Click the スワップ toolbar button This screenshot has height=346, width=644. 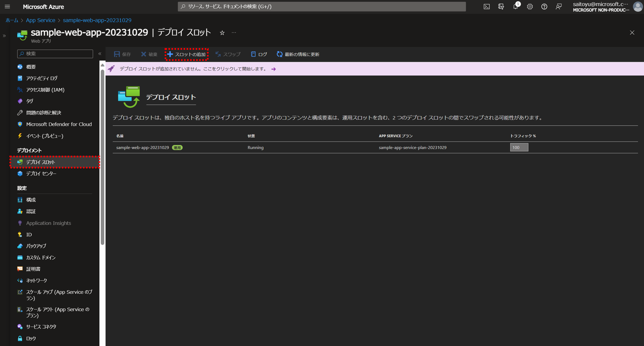(228, 54)
